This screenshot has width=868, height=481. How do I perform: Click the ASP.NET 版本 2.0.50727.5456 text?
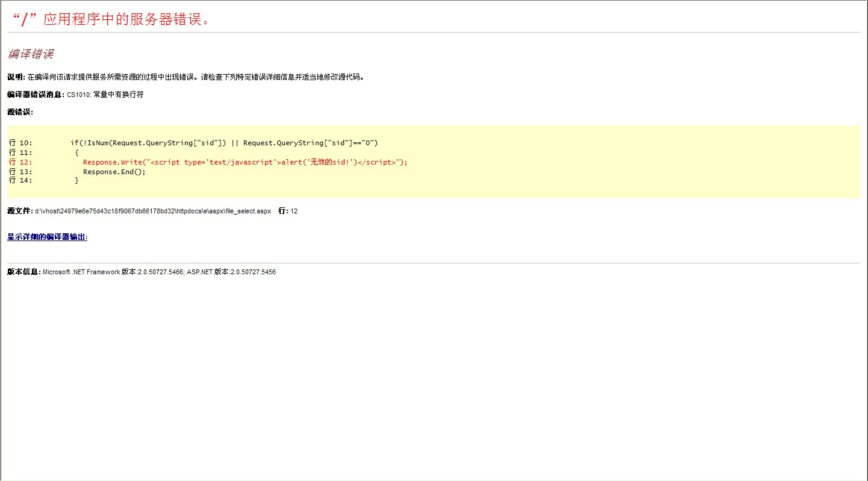[x=231, y=272]
